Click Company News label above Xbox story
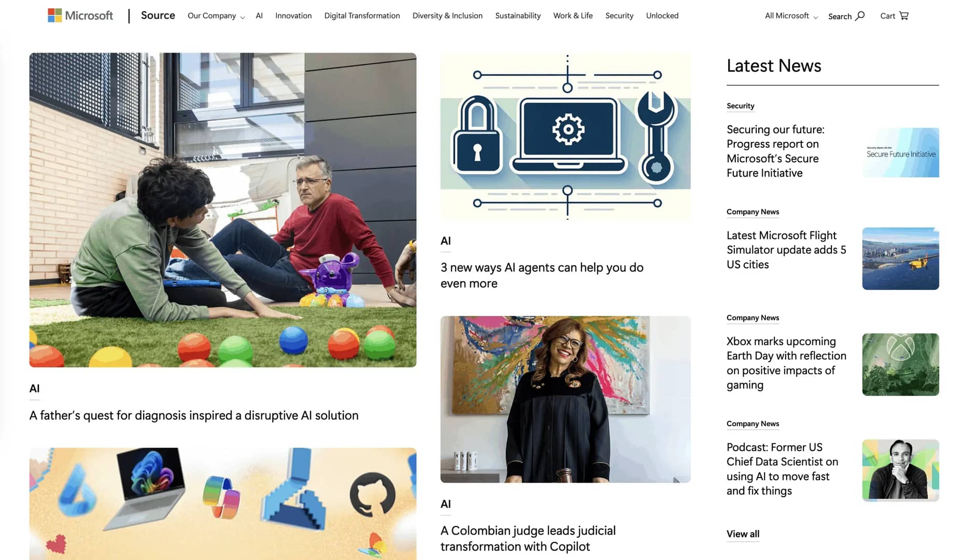Viewport: 962px width, 560px height. (752, 318)
